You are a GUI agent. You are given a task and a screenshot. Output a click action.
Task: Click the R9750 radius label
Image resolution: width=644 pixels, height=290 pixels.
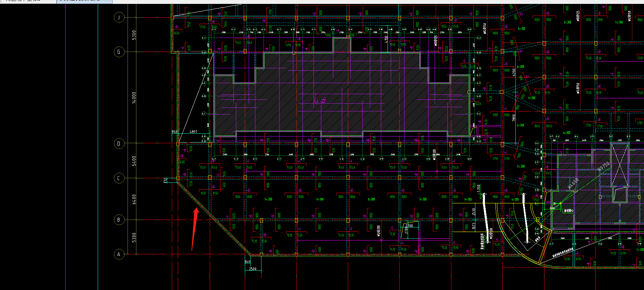coord(603,166)
